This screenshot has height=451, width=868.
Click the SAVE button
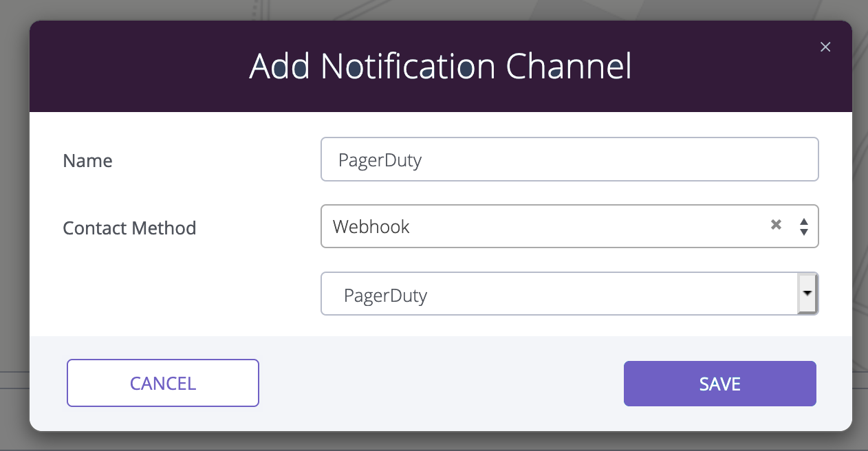click(x=720, y=384)
